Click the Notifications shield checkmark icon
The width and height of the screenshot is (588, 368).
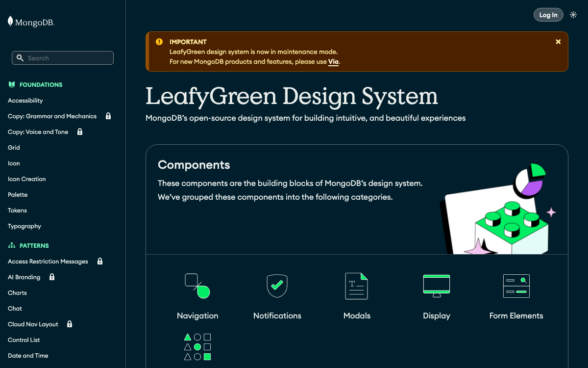[x=277, y=286]
